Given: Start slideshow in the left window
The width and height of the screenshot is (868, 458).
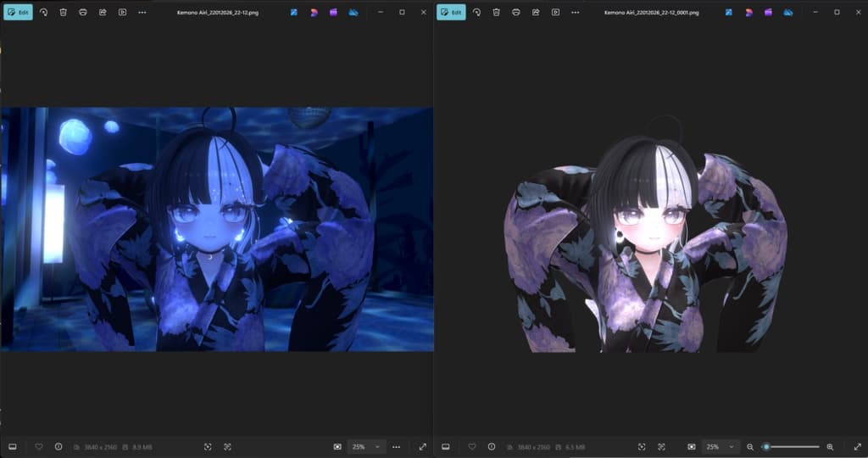Looking at the screenshot, I should pos(122,13).
